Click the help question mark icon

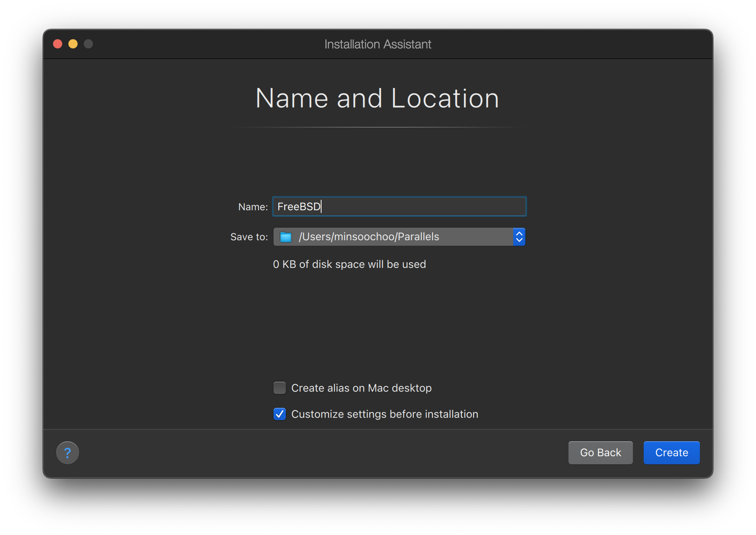pyautogui.click(x=68, y=453)
